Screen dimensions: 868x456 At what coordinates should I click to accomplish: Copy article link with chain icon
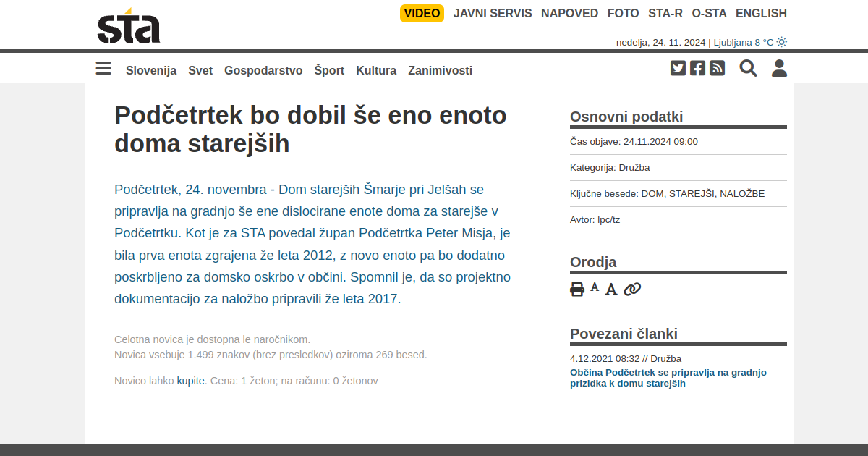(632, 290)
